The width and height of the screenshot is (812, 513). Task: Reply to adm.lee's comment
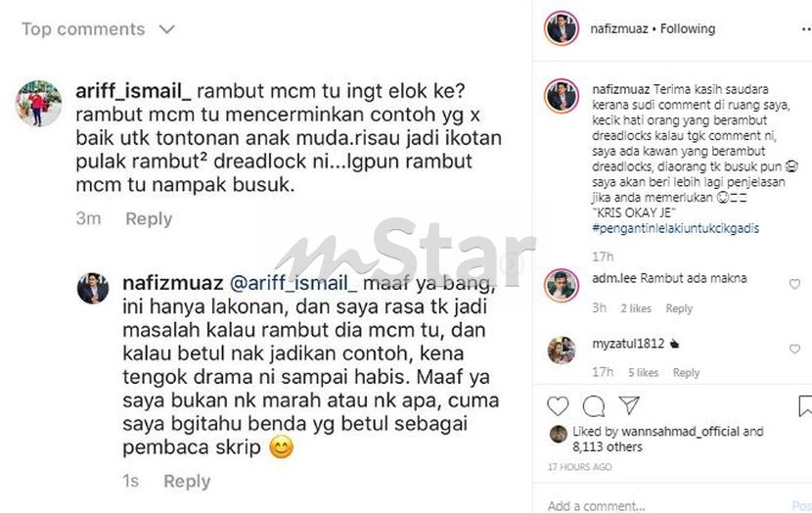coord(679,308)
